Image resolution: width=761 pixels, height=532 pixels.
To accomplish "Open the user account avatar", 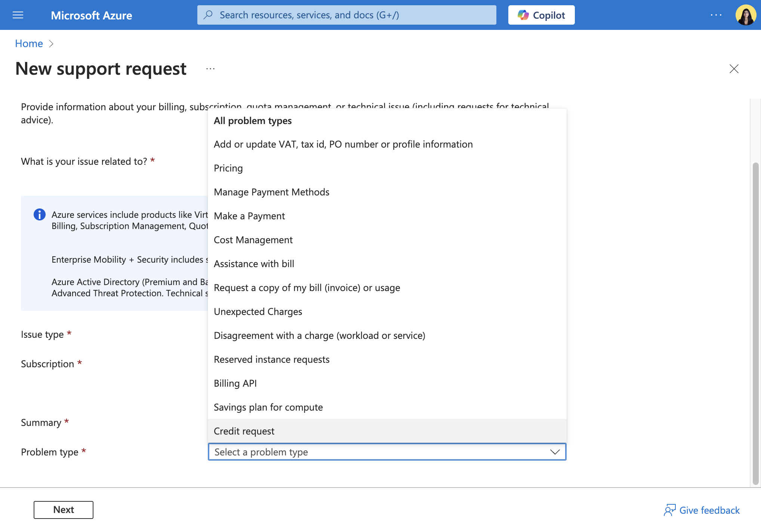I will [x=746, y=15].
